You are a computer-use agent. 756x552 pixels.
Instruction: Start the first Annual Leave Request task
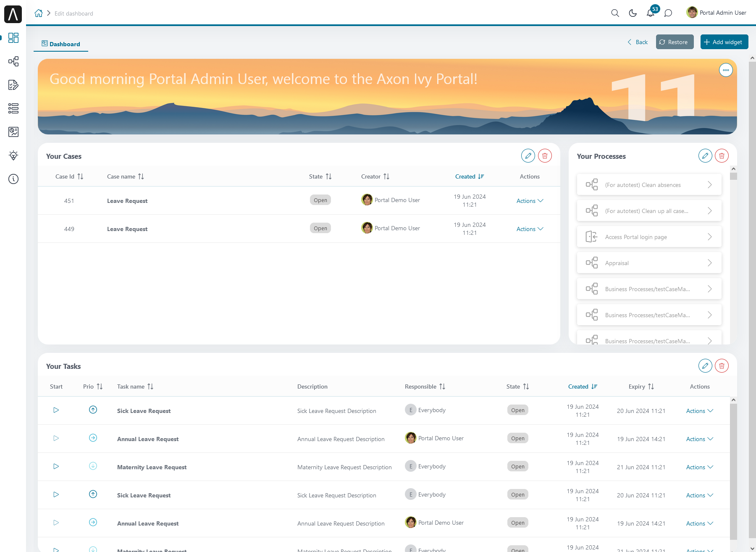pos(56,438)
